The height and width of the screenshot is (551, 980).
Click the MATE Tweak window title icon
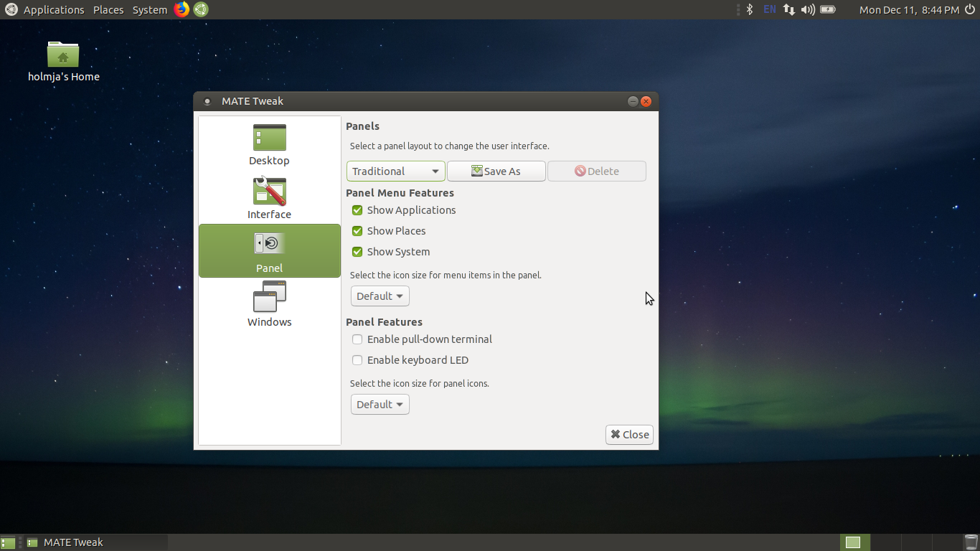click(x=207, y=101)
